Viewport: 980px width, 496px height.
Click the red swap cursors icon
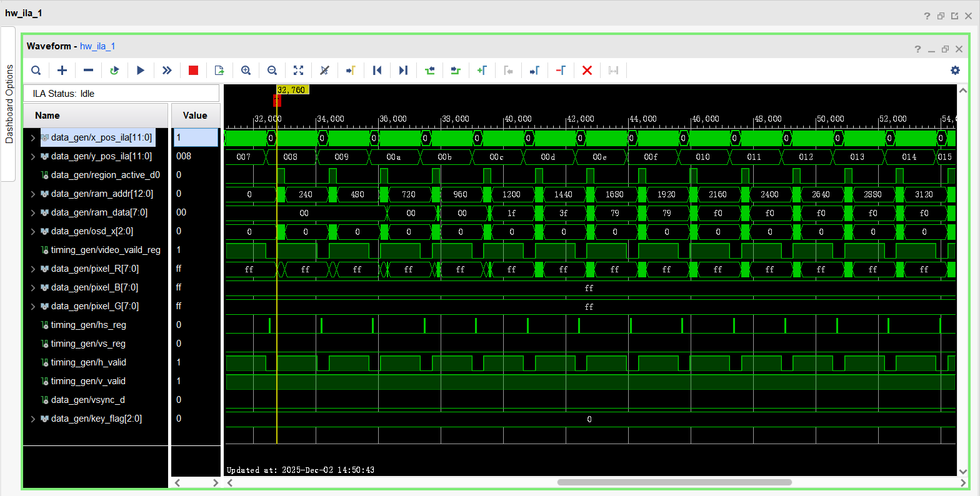click(561, 71)
